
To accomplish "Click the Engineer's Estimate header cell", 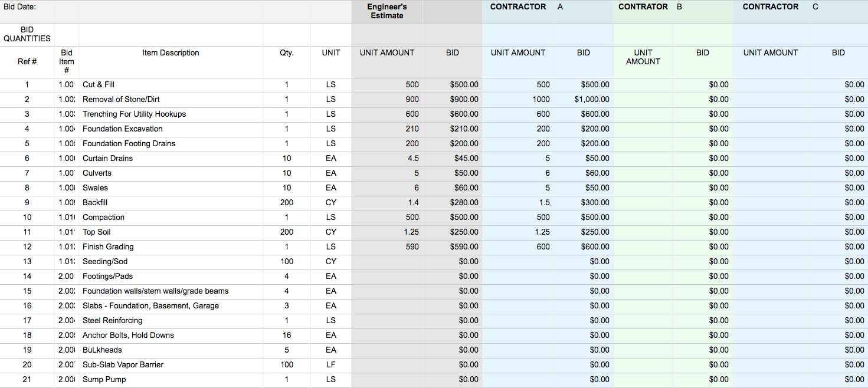I will click(x=387, y=11).
